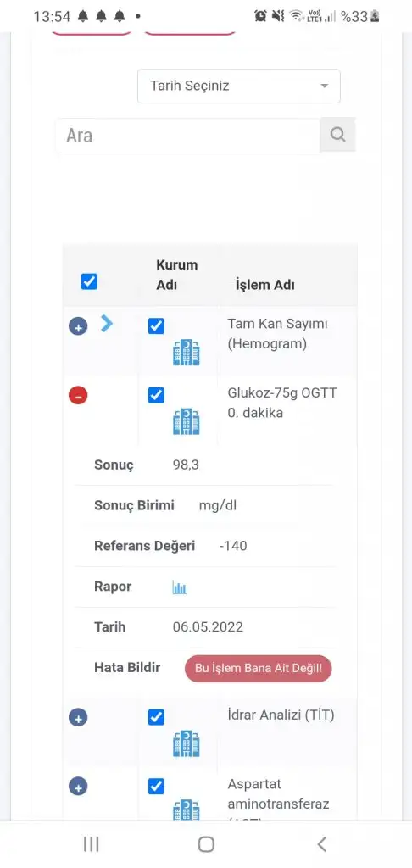Uncheck the Glukoz-75g OGTT checkbox
The width and height of the screenshot is (412, 868).
coord(156,395)
